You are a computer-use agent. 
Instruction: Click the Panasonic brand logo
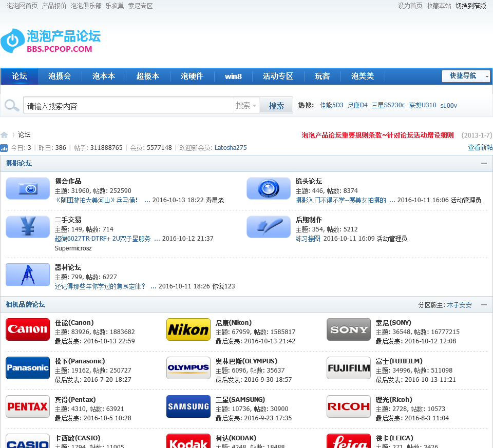pos(28,368)
